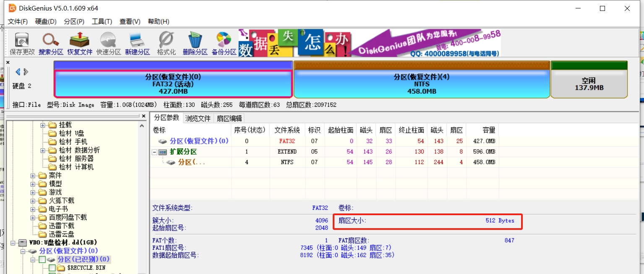The image size is (644, 274).
Task: Click the 分区(恢复文件)(0) drive icon in the tree
Action: point(33,251)
